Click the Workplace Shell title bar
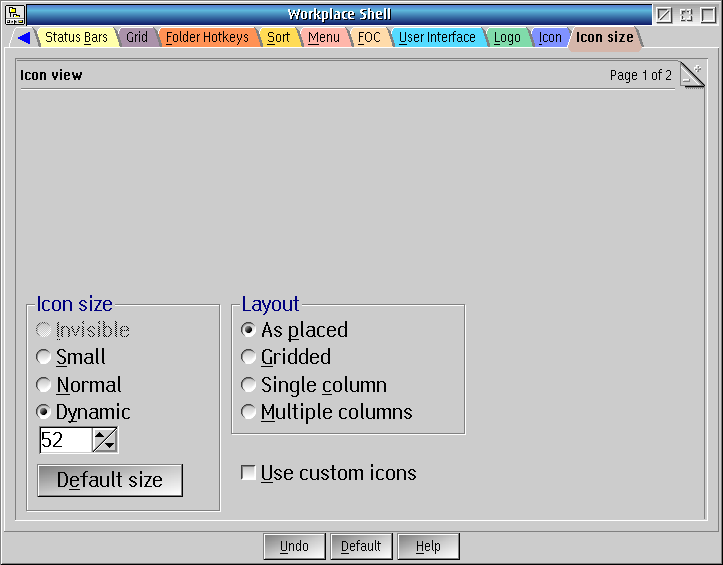The image size is (723, 565). click(339, 15)
